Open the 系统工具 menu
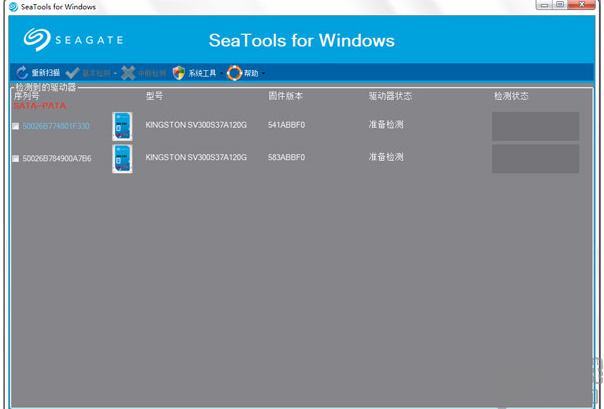 tap(202, 73)
